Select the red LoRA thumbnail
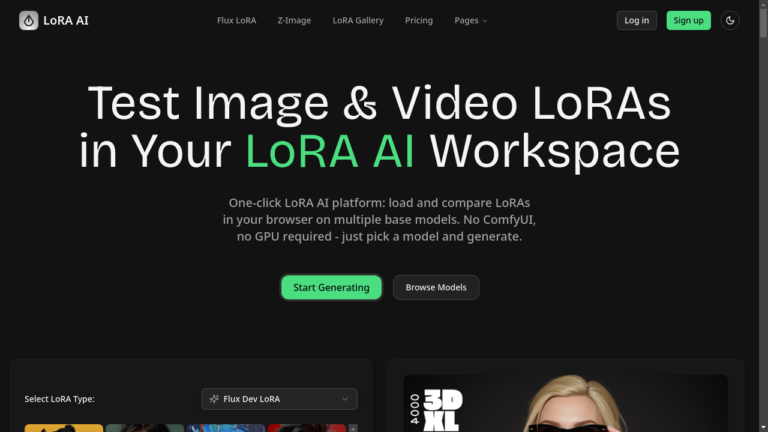768x432 pixels. click(x=307, y=428)
